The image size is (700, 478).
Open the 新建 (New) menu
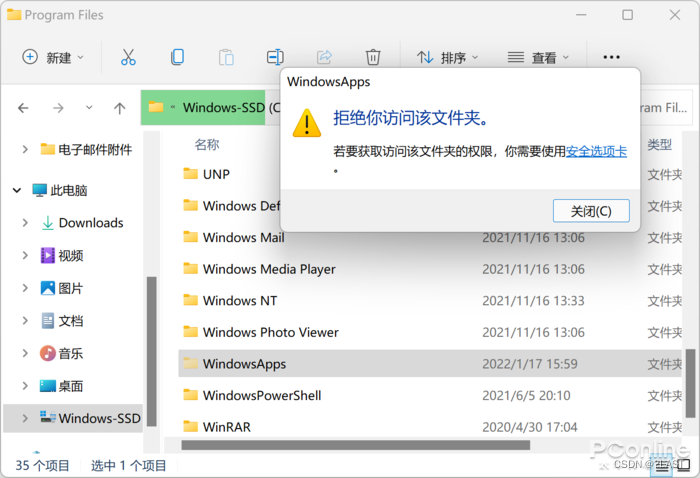[x=53, y=57]
